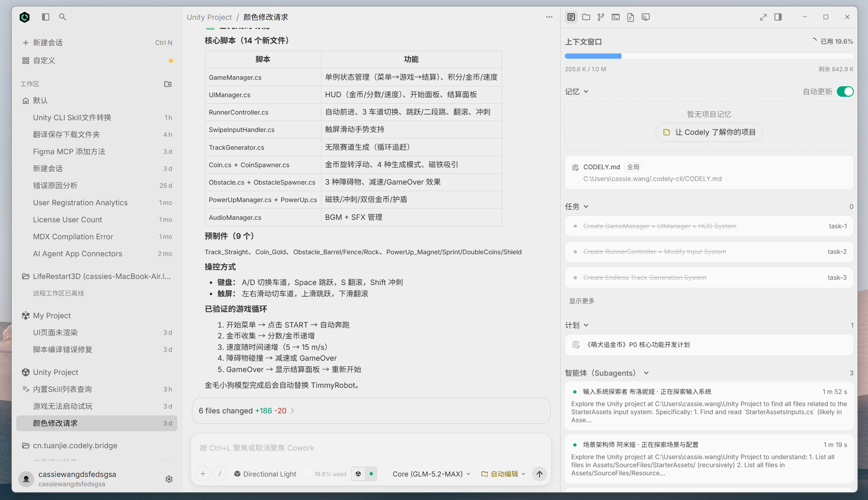Image resolution: width=868 pixels, height=500 pixels.
Task: Click the user avatar picture
Action: tap(26, 479)
